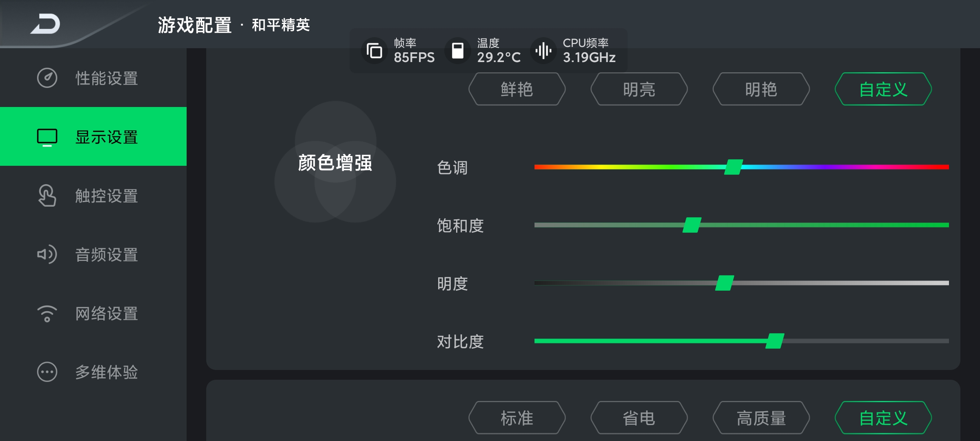This screenshot has height=441, width=980.
Task: Select the 明艳 color preset
Action: [761, 89]
